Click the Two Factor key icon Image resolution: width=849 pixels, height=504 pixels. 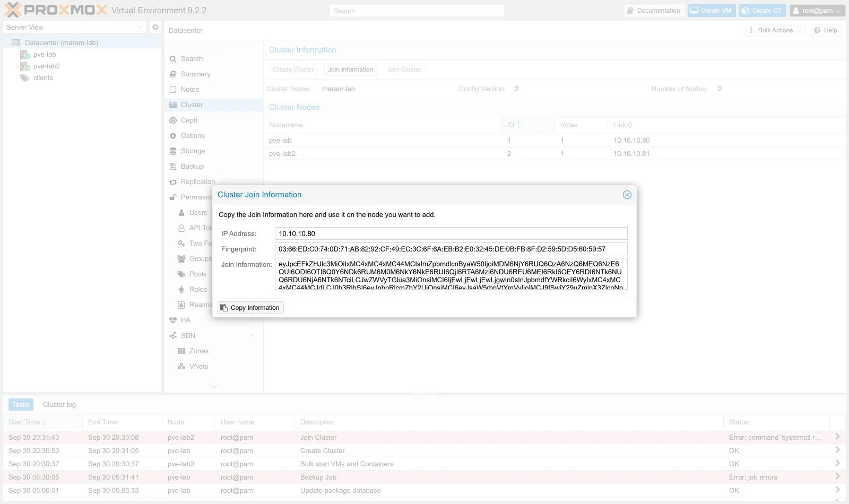[181, 244]
